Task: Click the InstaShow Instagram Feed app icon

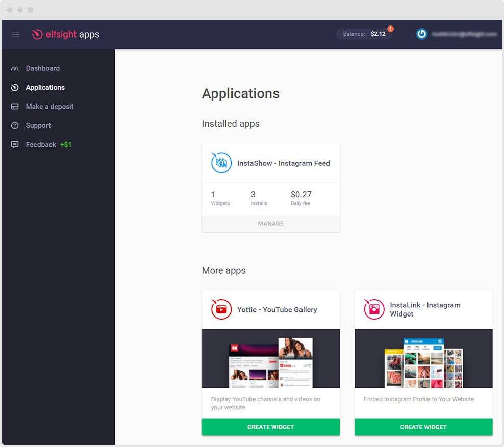Action: pos(220,163)
